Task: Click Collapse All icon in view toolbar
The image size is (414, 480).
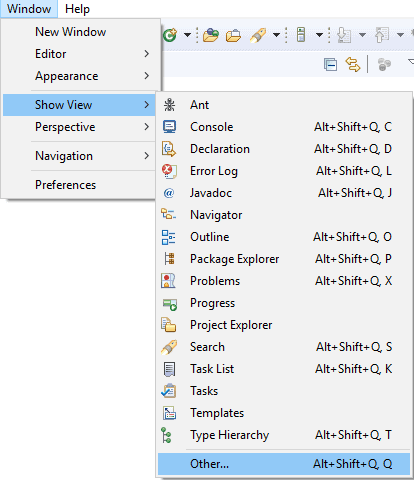Action: pos(330,64)
